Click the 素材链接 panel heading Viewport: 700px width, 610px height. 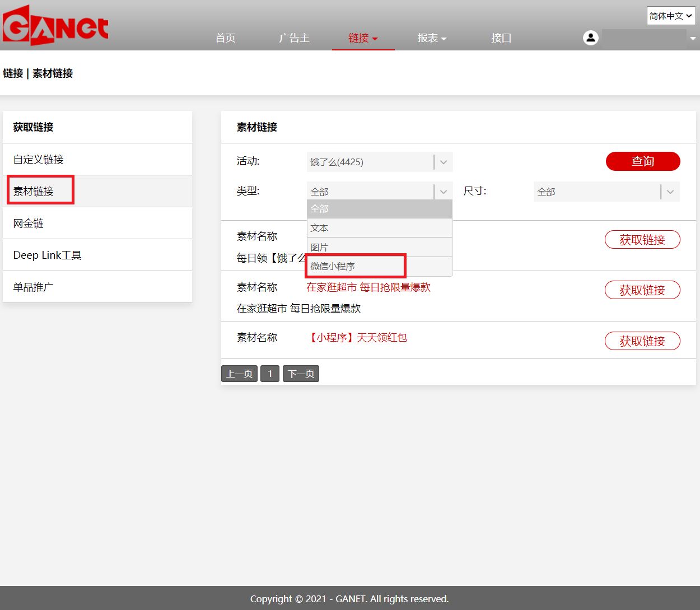click(257, 127)
